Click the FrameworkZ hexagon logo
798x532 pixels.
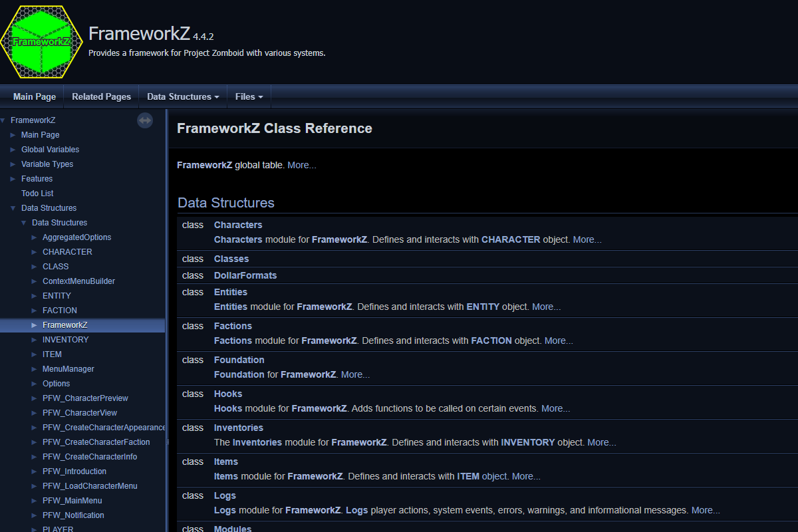pos(41,41)
